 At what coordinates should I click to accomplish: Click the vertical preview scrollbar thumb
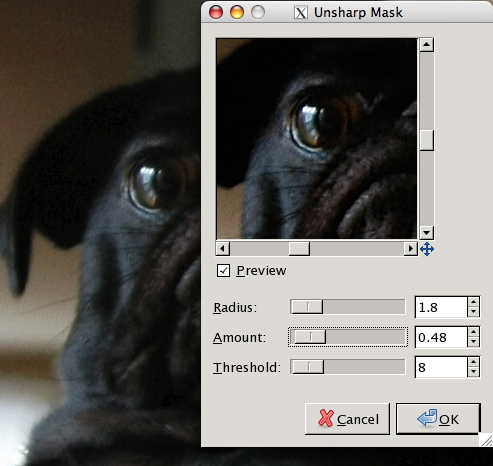pos(426,140)
